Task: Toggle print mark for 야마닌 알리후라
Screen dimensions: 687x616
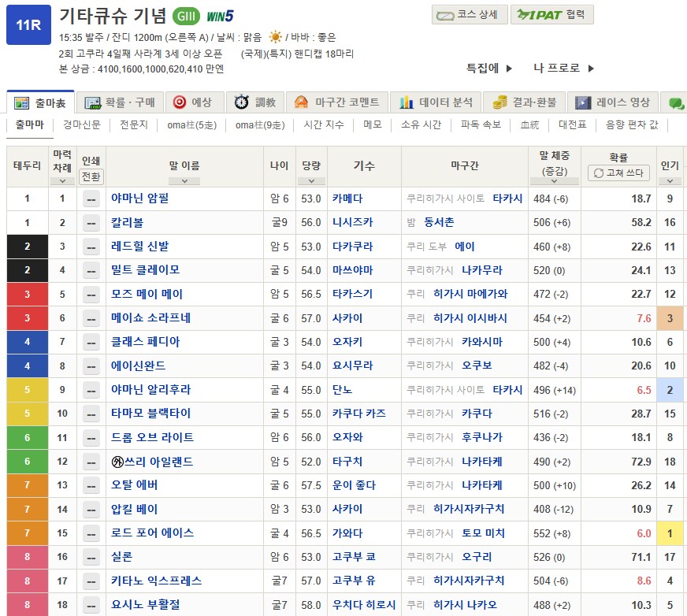Action: click(91, 390)
